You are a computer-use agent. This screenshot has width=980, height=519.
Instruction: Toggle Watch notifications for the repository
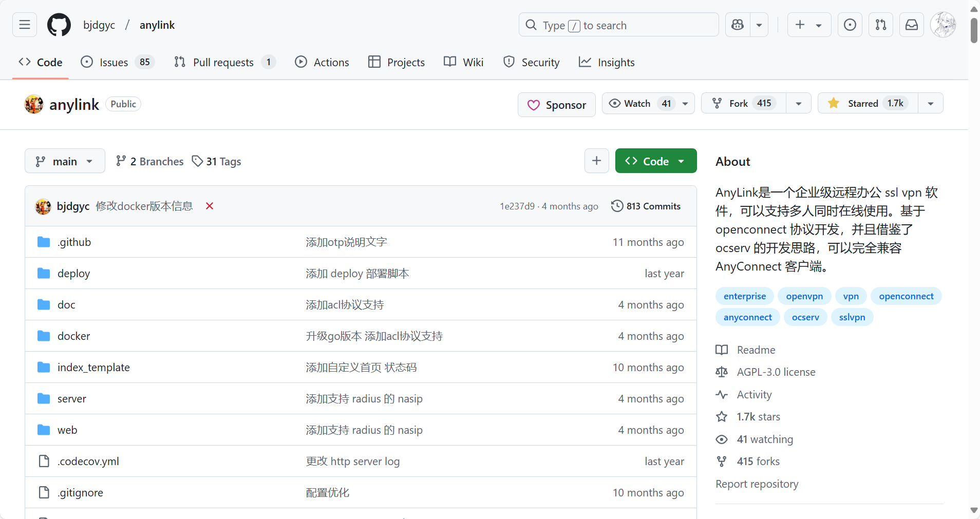click(648, 103)
